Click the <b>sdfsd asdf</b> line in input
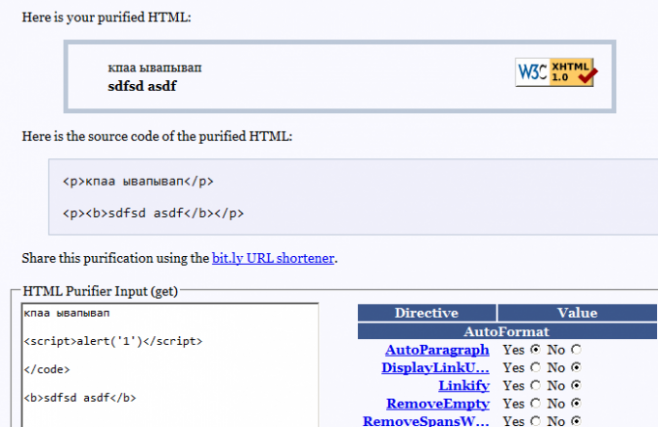Viewport: 658px width, 427px height. 80,398
